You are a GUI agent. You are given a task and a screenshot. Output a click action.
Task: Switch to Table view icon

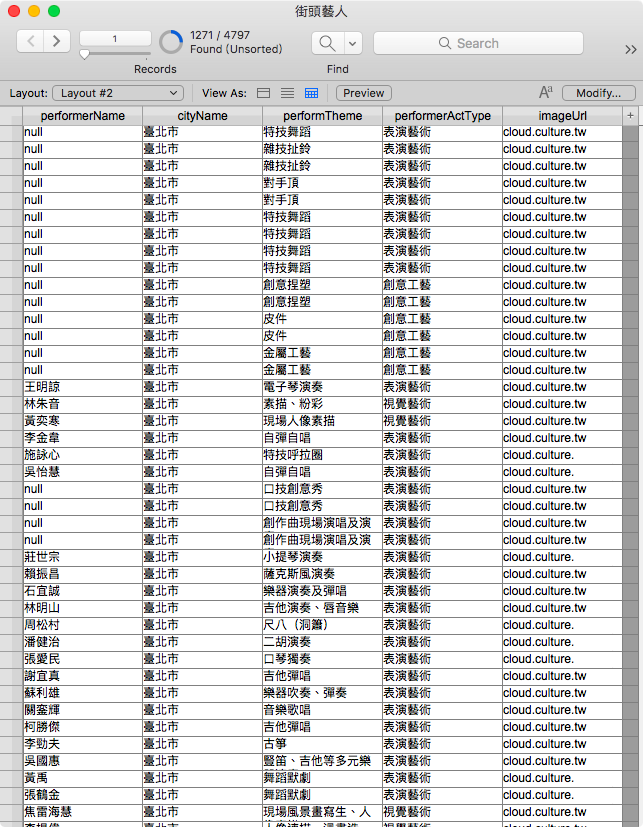[x=312, y=93]
